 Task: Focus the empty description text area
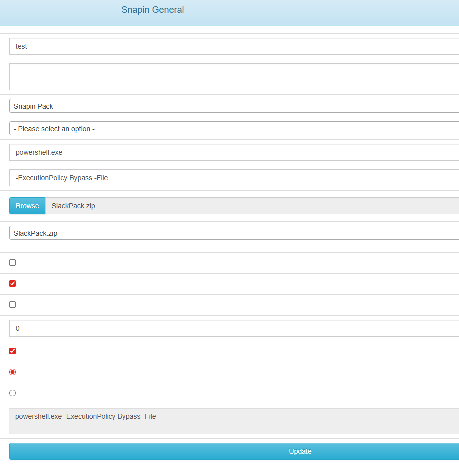pos(234,77)
